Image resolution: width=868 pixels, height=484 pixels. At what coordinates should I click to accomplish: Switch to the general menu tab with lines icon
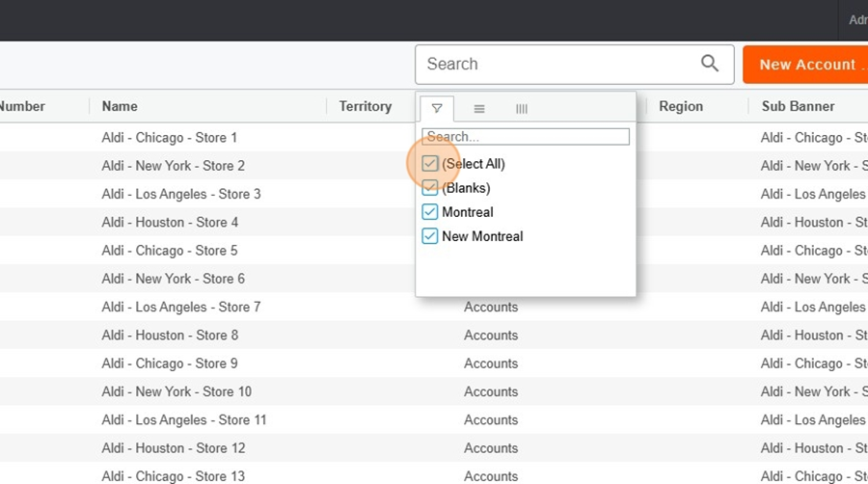point(479,109)
